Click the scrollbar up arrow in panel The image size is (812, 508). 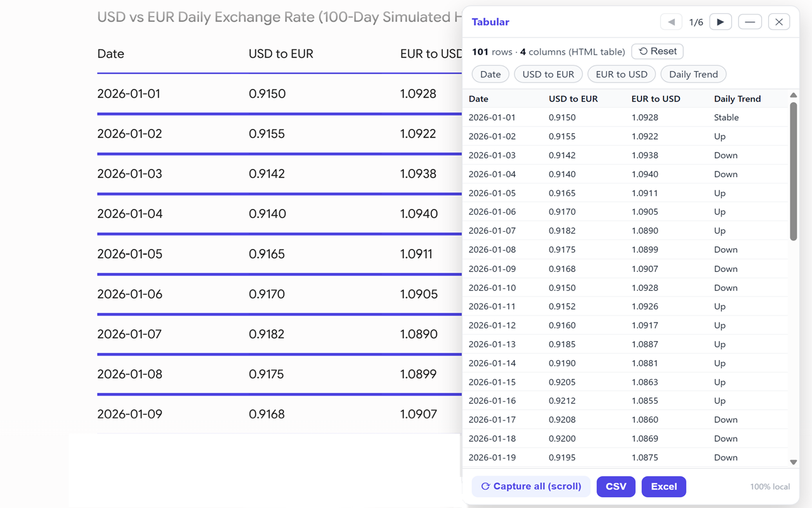pyautogui.click(x=793, y=95)
